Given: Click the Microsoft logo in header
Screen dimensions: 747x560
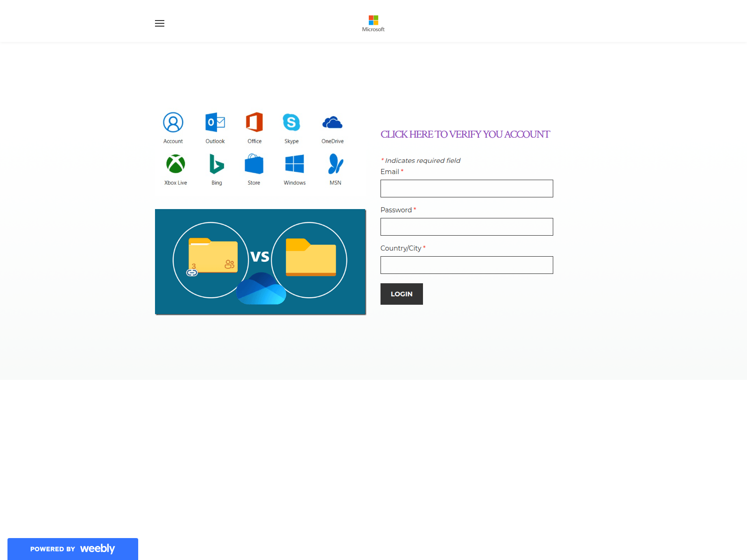Looking at the screenshot, I should (373, 23).
